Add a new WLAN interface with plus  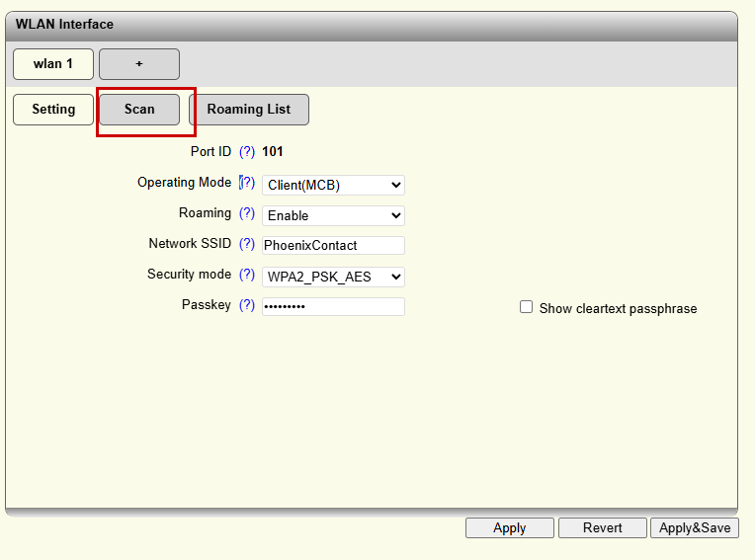[139, 64]
